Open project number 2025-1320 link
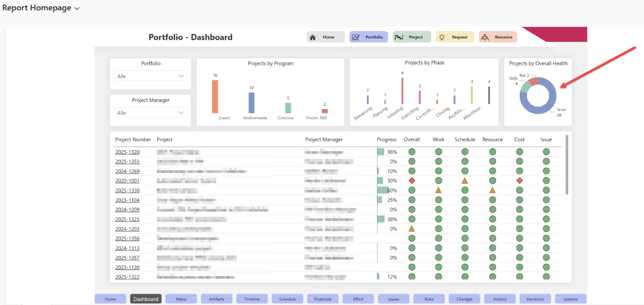Viewport: 644px width, 305px height. pyautogui.click(x=127, y=152)
